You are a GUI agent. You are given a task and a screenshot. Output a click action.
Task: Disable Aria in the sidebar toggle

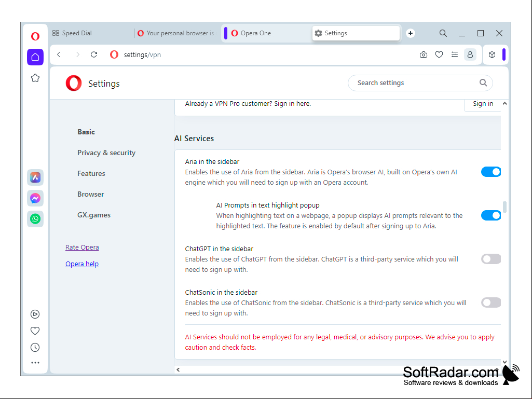pyautogui.click(x=490, y=172)
